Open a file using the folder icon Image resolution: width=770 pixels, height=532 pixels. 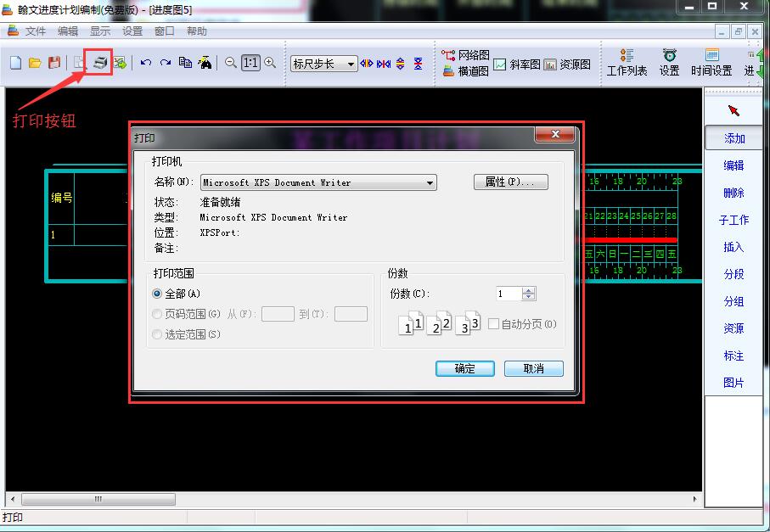[34, 63]
